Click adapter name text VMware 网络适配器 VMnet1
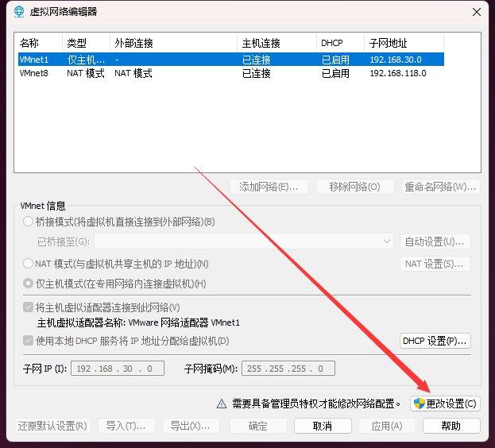Viewport: 495px width, 448px height. (184, 322)
